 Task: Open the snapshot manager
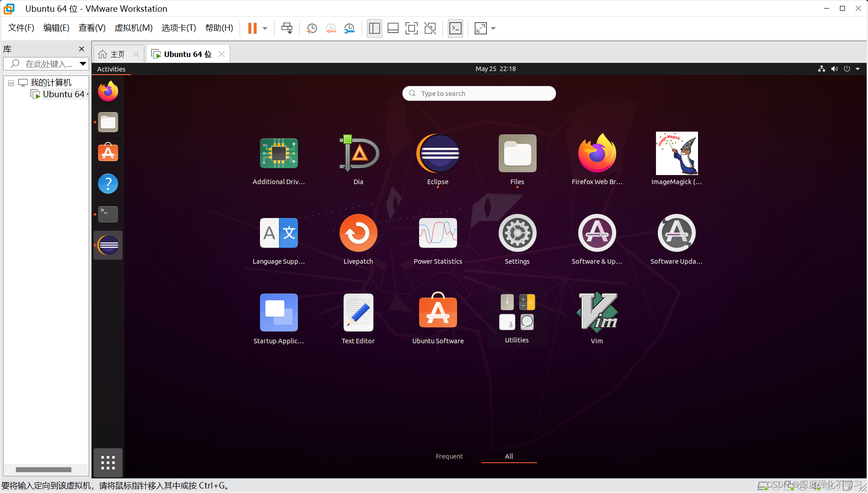pyautogui.click(x=349, y=28)
